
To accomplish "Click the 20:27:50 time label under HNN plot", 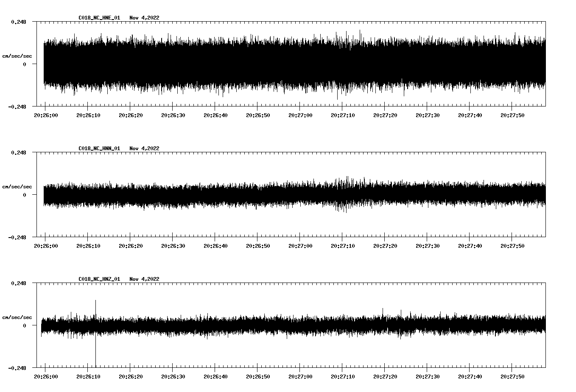I will [x=512, y=246].
